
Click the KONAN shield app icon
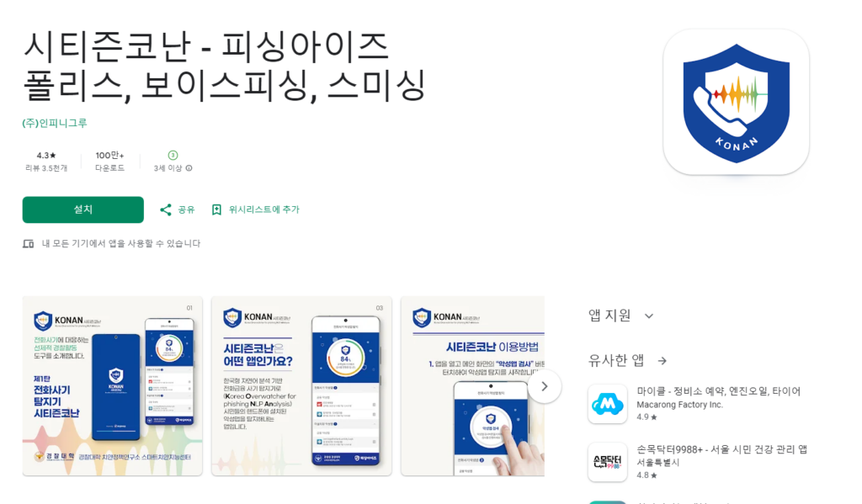736,102
